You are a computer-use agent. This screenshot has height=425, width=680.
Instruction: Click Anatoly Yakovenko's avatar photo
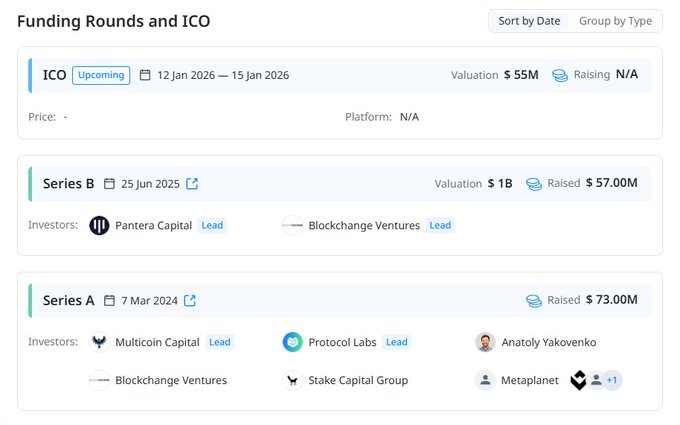tap(485, 342)
